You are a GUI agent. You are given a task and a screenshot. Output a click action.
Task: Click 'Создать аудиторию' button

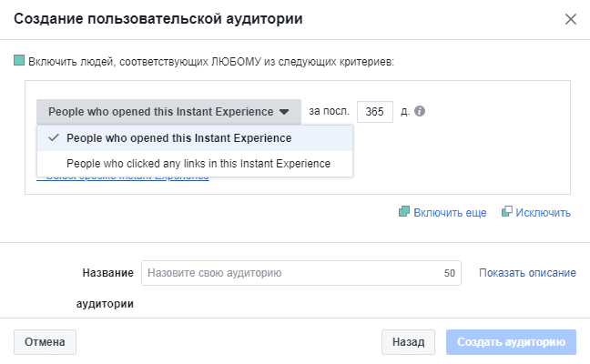tap(511, 342)
